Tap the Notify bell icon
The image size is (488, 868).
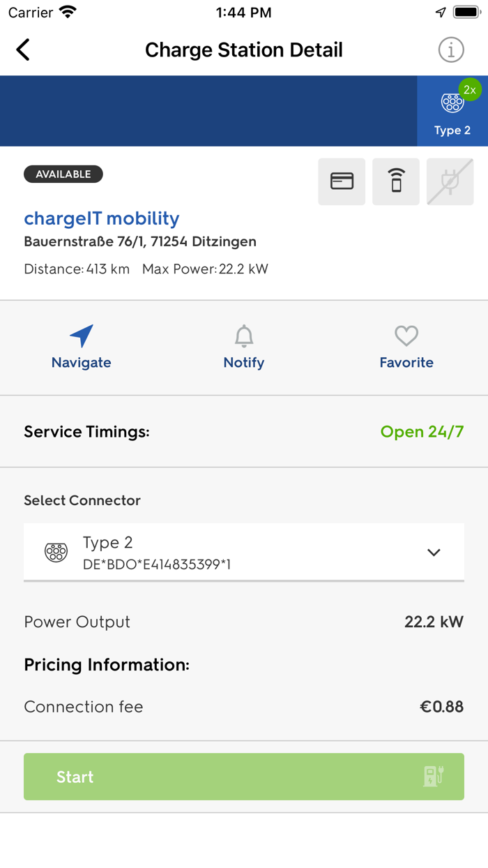click(x=243, y=336)
